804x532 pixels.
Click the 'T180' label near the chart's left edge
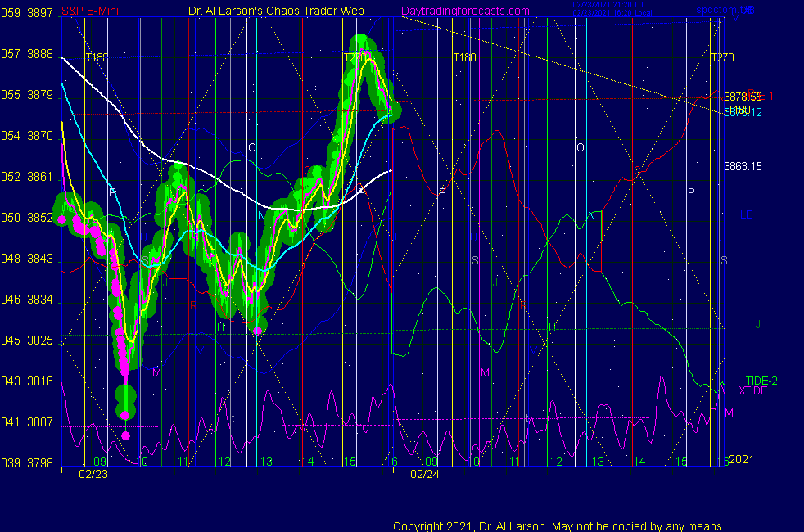pos(97,57)
